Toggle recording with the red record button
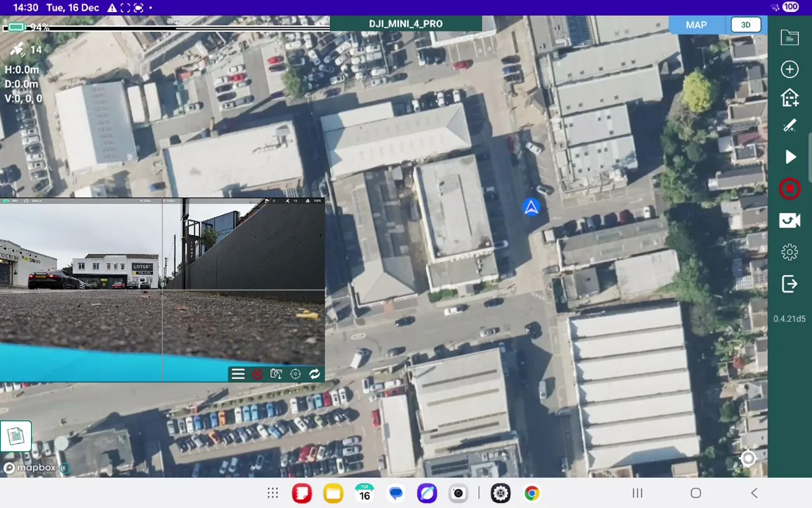Screen dimensions: 812x508 [790, 189]
